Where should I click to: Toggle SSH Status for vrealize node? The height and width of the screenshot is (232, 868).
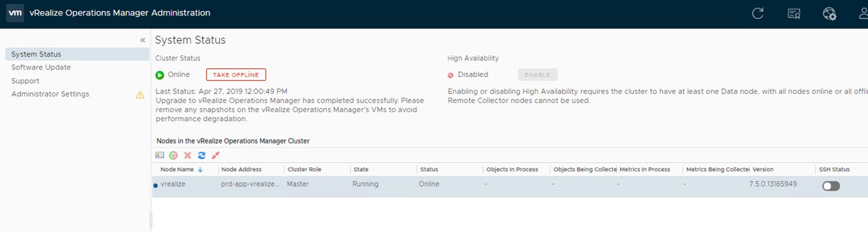(831, 186)
